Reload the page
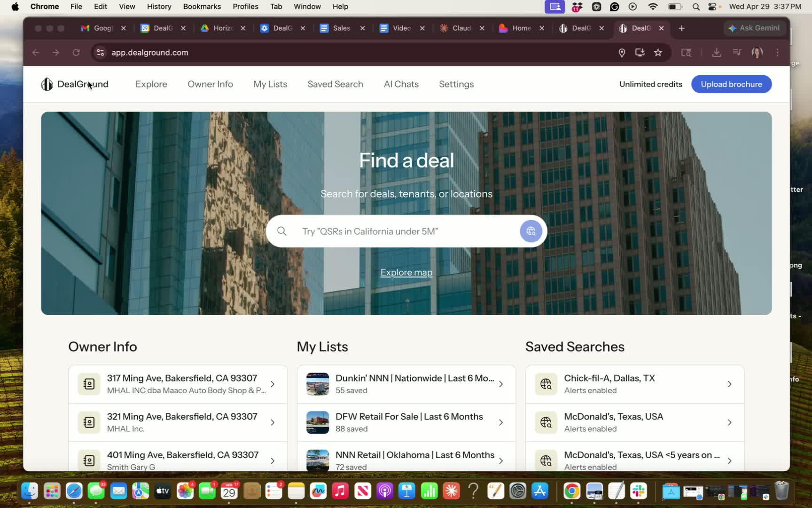 tap(76, 52)
